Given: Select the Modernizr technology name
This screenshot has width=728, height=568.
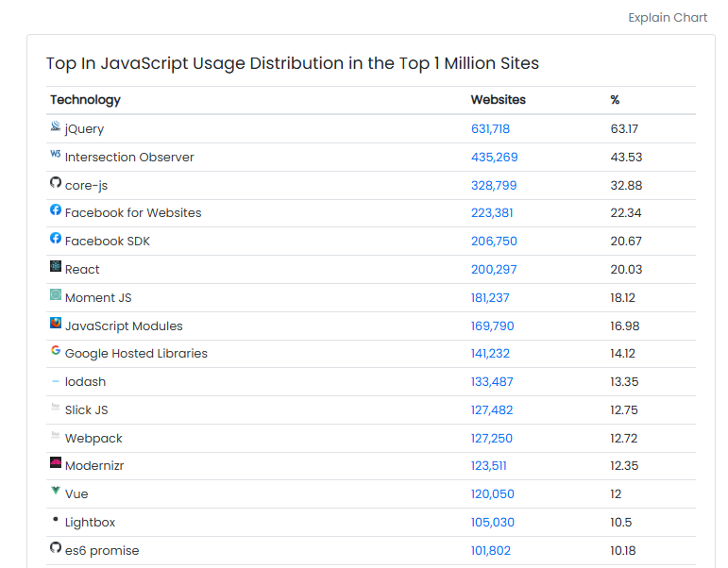Looking at the screenshot, I should coord(94,465).
